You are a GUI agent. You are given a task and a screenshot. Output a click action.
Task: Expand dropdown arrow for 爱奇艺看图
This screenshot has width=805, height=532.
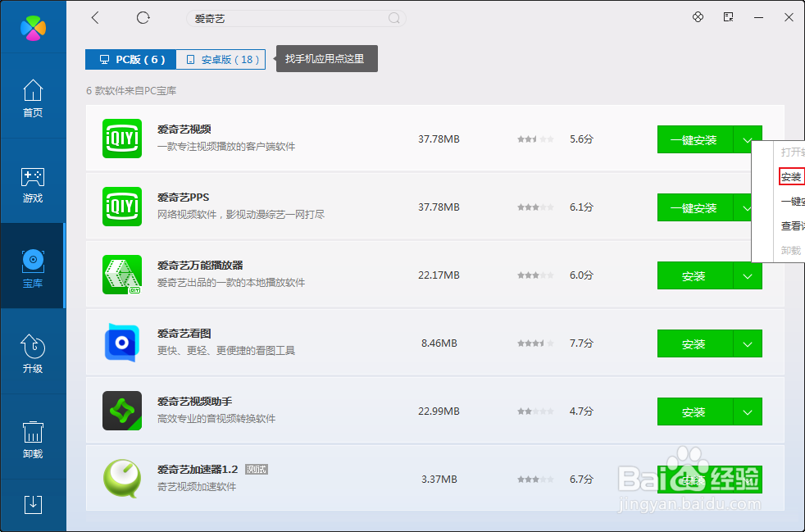tap(748, 343)
